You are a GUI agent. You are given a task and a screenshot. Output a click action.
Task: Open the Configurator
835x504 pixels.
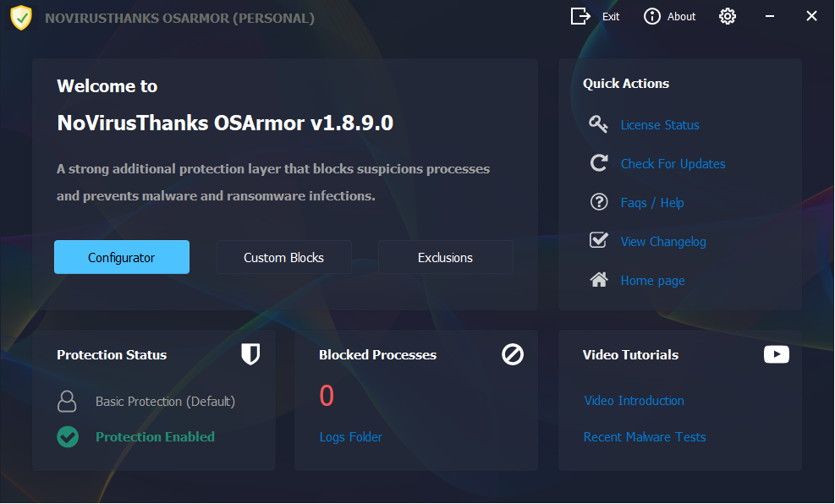coord(122,257)
